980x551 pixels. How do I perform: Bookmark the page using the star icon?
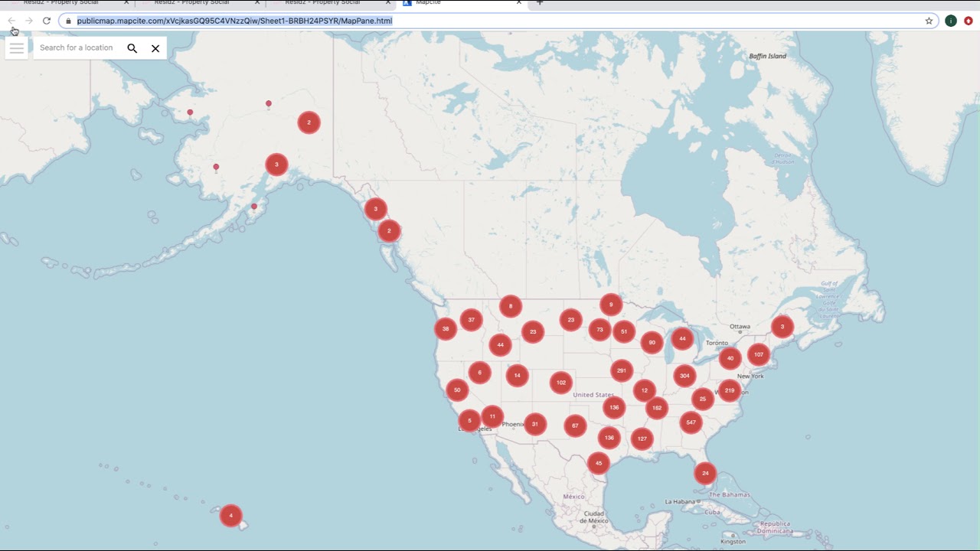click(x=929, y=21)
